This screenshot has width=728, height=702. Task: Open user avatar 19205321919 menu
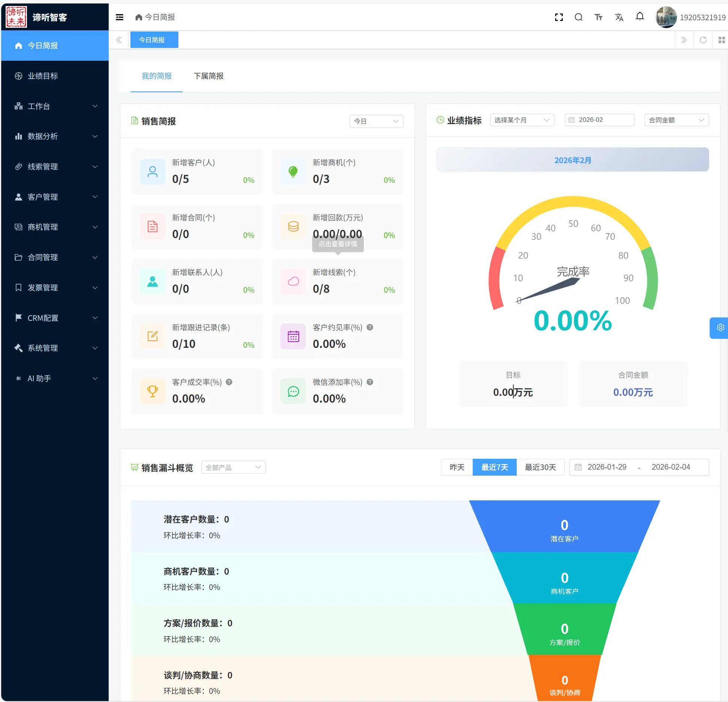click(x=691, y=17)
